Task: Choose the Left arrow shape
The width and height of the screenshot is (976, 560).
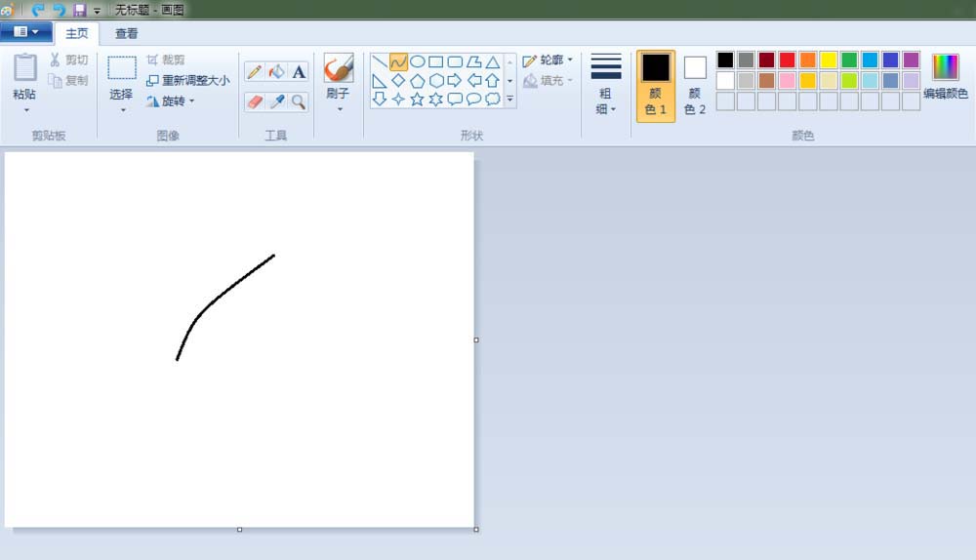Action: point(474,80)
